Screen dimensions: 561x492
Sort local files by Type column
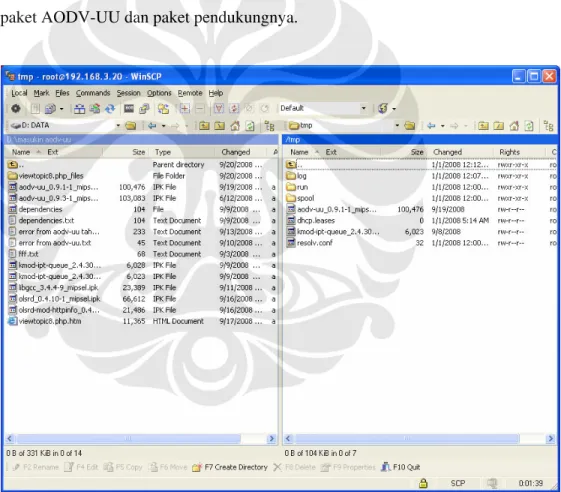[x=183, y=152]
